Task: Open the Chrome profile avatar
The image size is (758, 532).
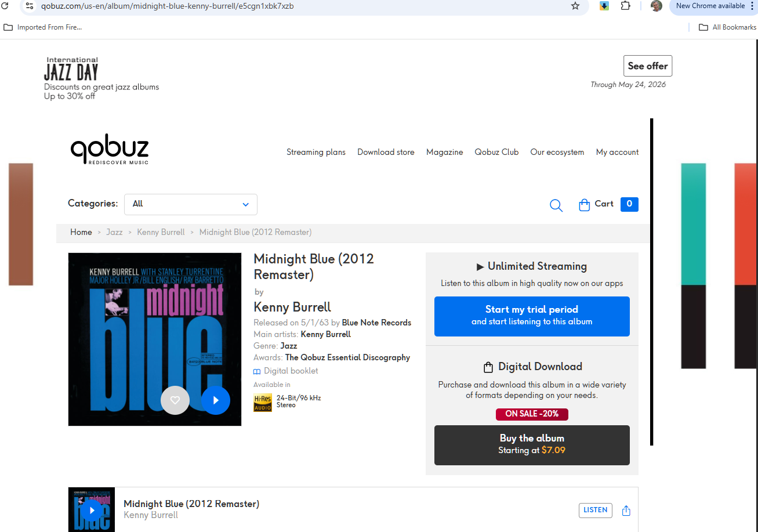Action: tap(657, 6)
